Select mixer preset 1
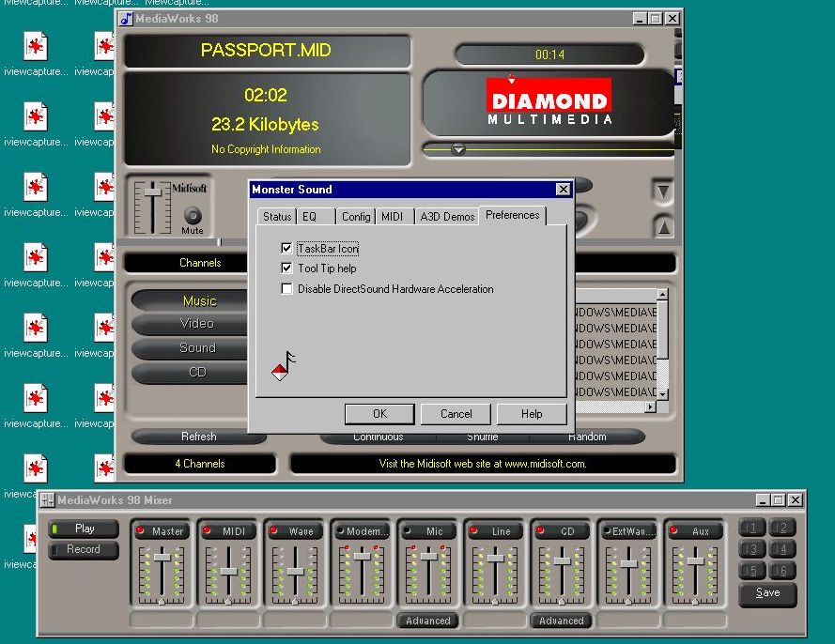835x644 pixels. 752,528
